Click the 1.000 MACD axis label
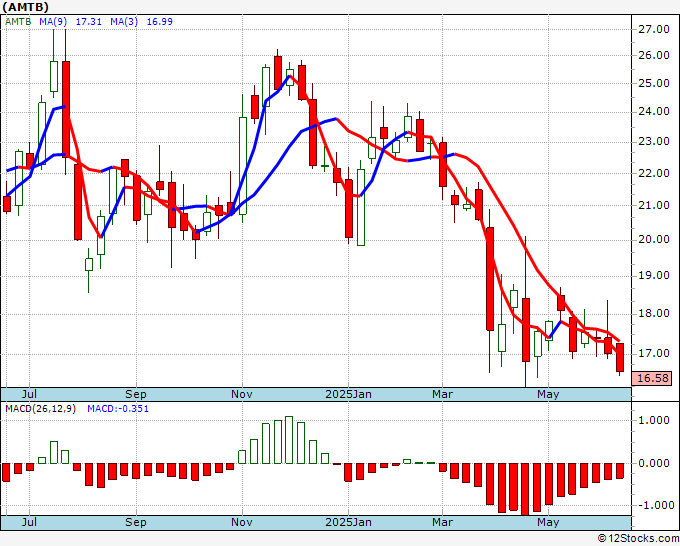The height and width of the screenshot is (546, 680). point(656,420)
